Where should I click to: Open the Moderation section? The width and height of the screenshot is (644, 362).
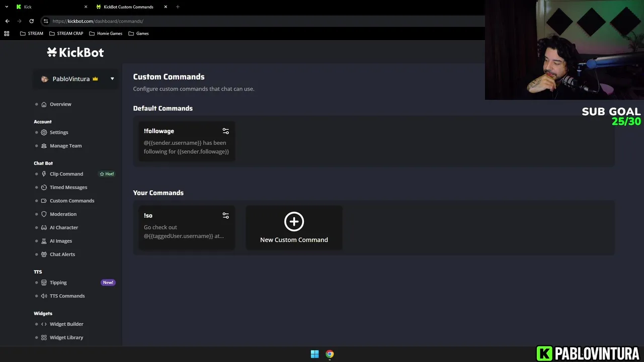63,214
